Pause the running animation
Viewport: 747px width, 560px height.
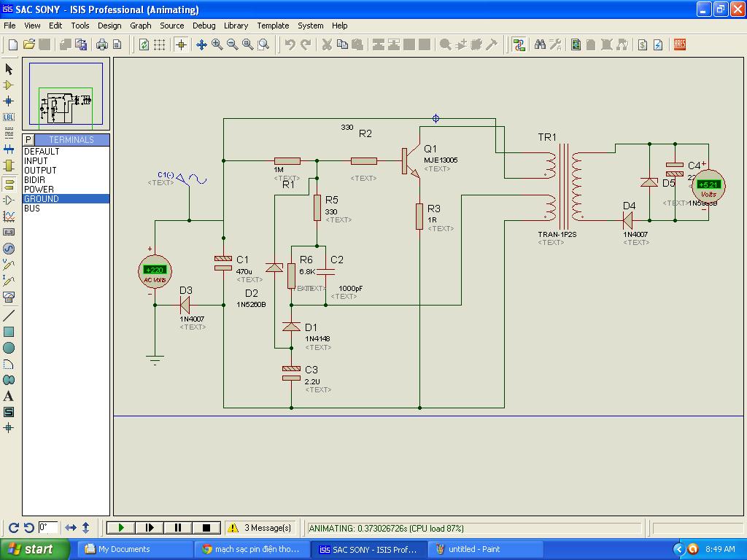(x=178, y=528)
